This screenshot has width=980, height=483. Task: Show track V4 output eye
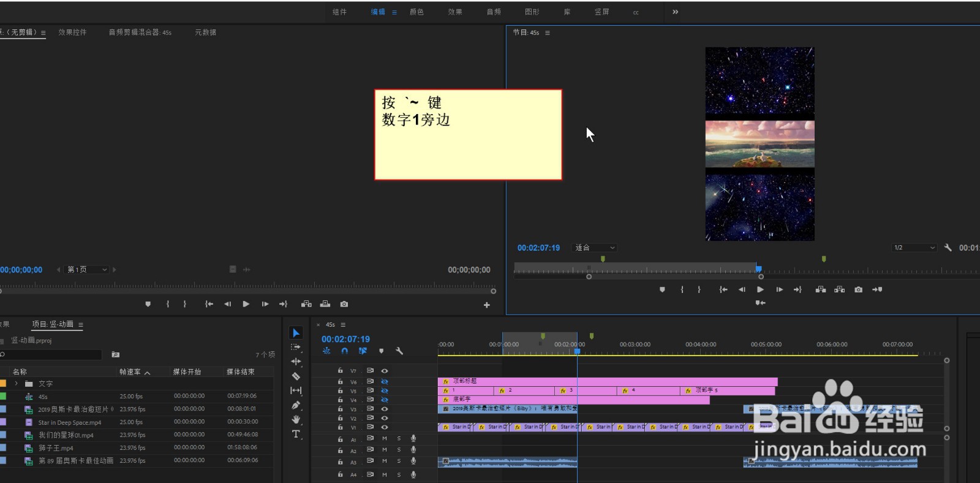tap(385, 400)
